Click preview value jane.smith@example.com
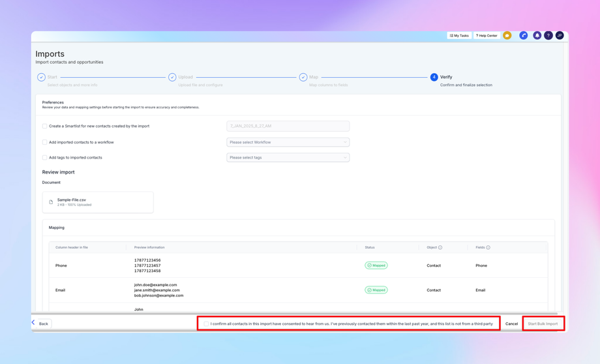 point(157,290)
